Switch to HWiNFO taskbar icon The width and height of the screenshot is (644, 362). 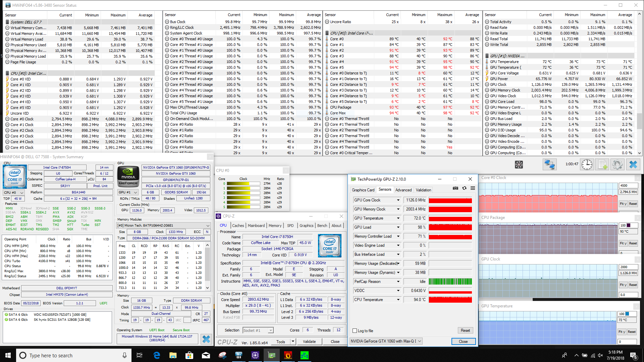(239, 355)
